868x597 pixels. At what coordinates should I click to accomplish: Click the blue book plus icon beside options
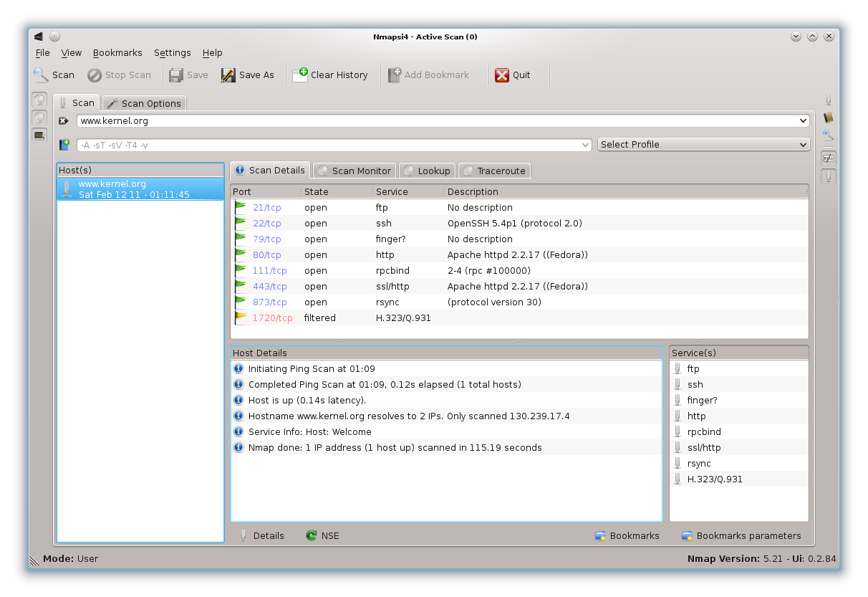64,145
